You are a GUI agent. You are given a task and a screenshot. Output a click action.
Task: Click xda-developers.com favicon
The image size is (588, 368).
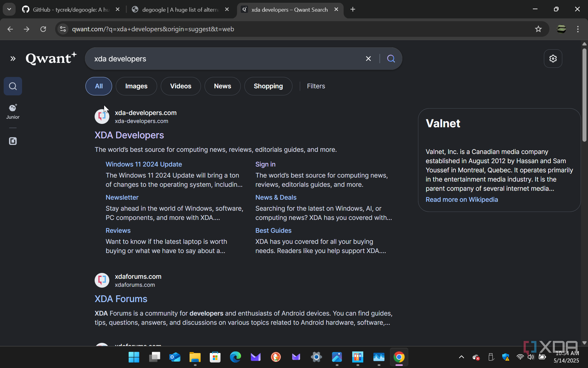(x=102, y=117)
